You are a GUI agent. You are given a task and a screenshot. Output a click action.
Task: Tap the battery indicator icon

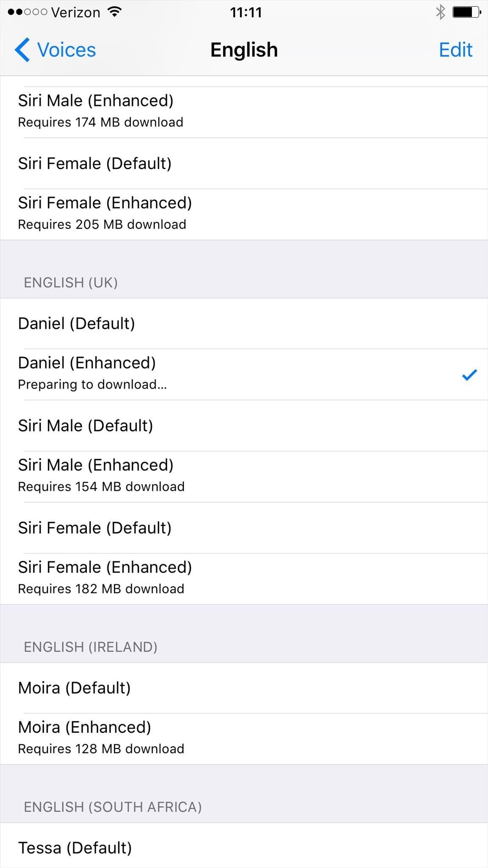[x=466, y=12]
